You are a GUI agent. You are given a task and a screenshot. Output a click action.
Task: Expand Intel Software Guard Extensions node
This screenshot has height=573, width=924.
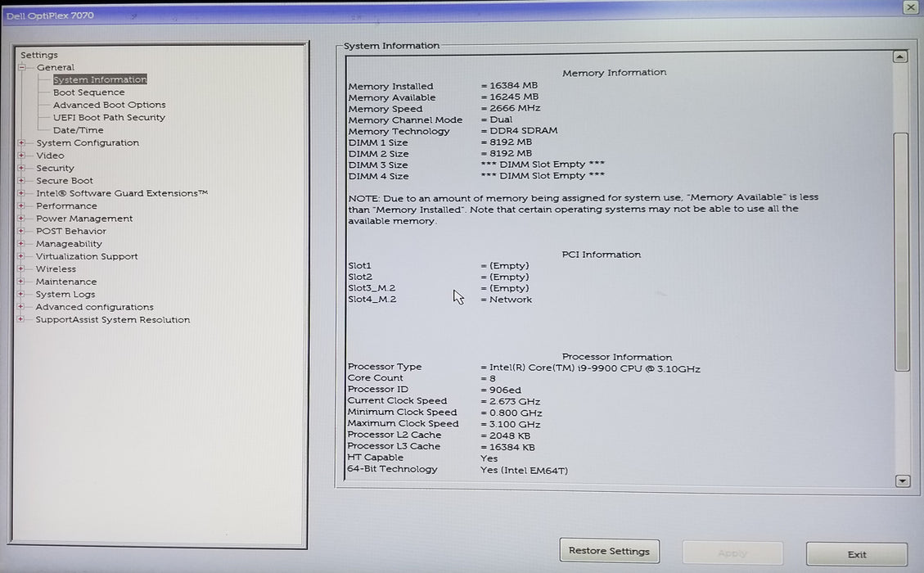pyautogui.click(x=22, y=192)
